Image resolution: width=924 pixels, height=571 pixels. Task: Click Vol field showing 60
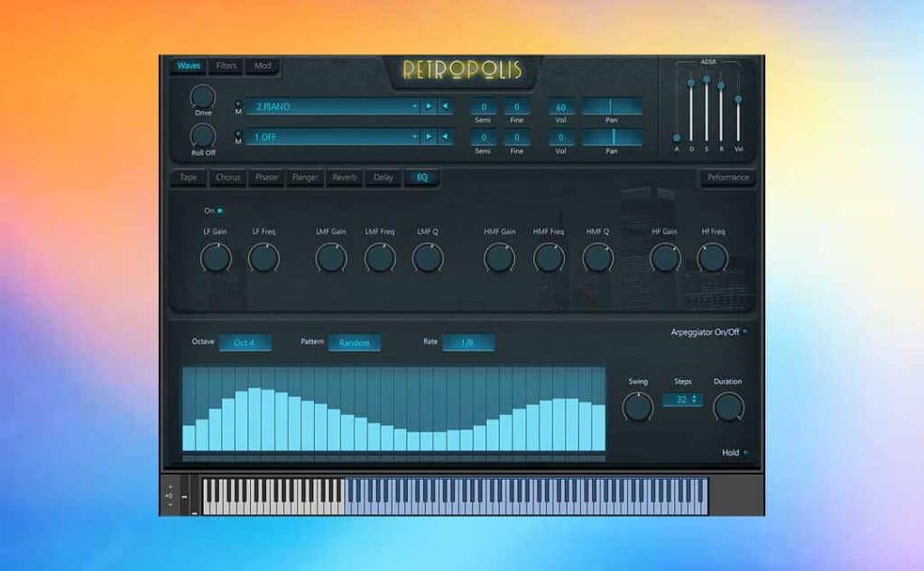pos(561,106)
